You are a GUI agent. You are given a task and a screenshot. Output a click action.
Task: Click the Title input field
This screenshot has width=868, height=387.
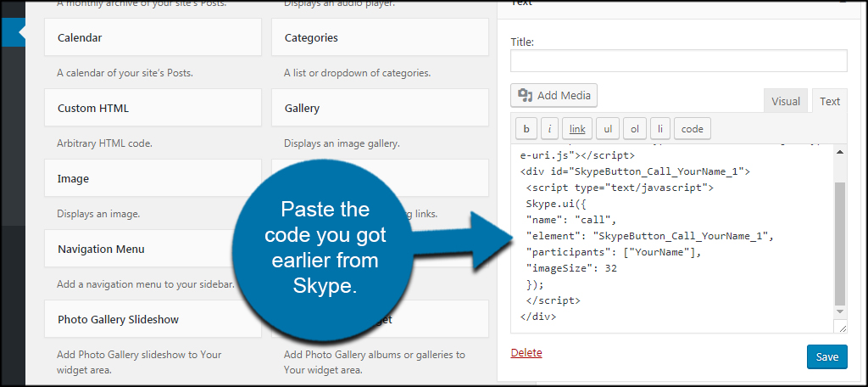pyautogui.click(x=679, y=60)
